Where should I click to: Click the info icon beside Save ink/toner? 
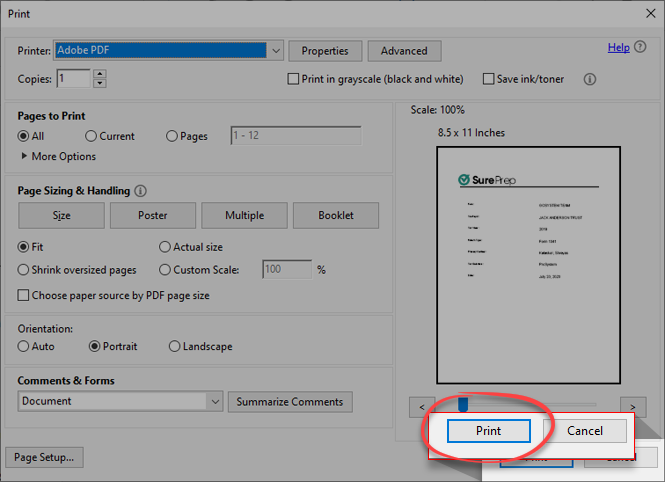(x=590, y=79)
